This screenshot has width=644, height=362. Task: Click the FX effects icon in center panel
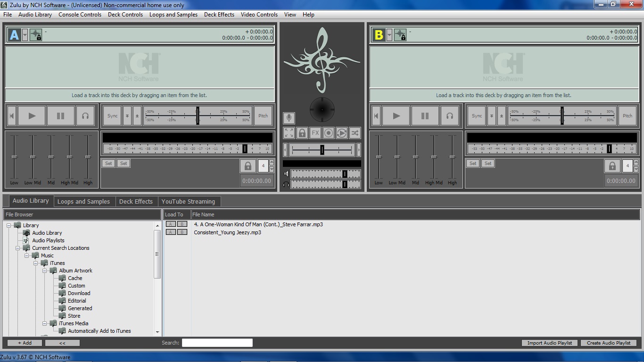pyautogui.click(x=315, y=133)
